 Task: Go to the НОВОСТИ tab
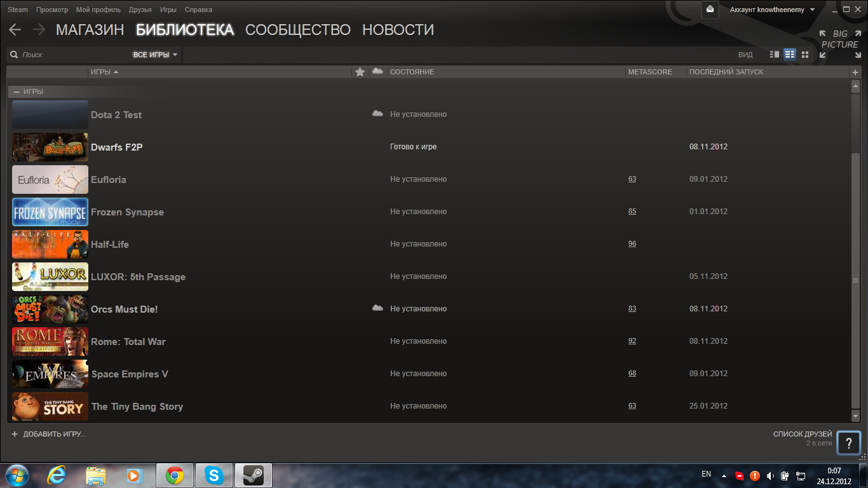398,29
